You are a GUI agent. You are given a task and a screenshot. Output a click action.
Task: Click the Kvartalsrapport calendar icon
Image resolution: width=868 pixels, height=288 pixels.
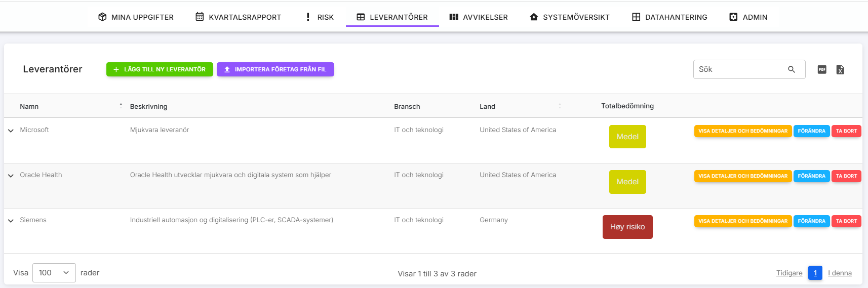click(200, 17)
